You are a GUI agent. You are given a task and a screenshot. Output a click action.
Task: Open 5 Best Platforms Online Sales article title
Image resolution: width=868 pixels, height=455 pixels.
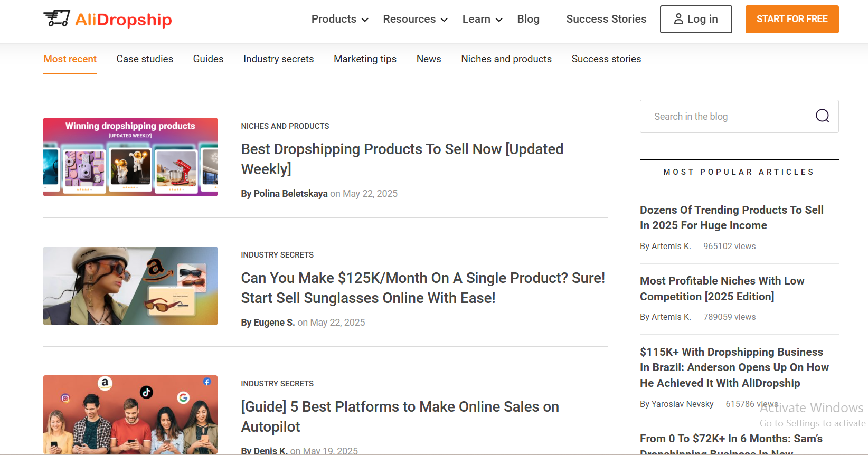point(400,416)
